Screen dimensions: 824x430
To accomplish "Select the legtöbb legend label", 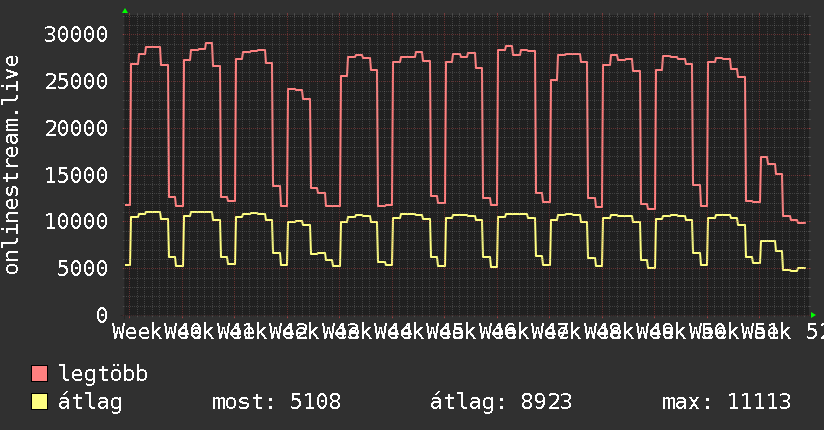I will pos(103,374).
